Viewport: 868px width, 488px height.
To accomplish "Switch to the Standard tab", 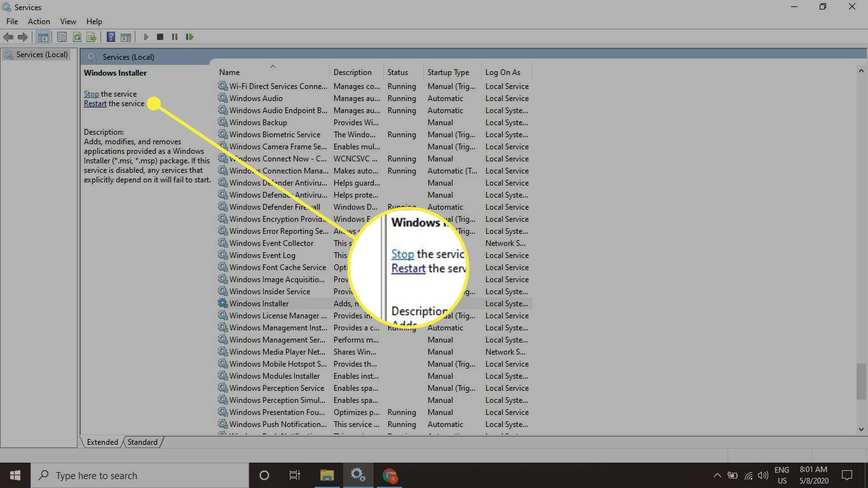I will point(142,442).
